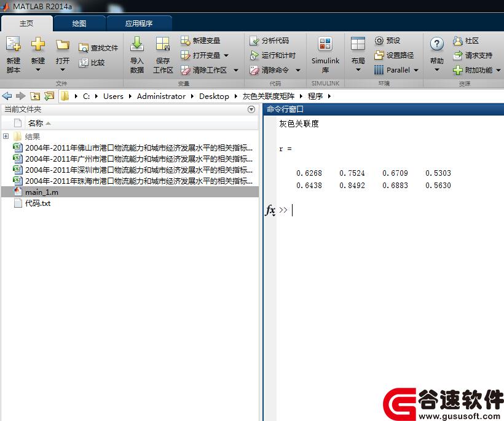Screen dimensions: 504x421
Task: Click Desktop in the address path
Action: click(x=214, y=96)
